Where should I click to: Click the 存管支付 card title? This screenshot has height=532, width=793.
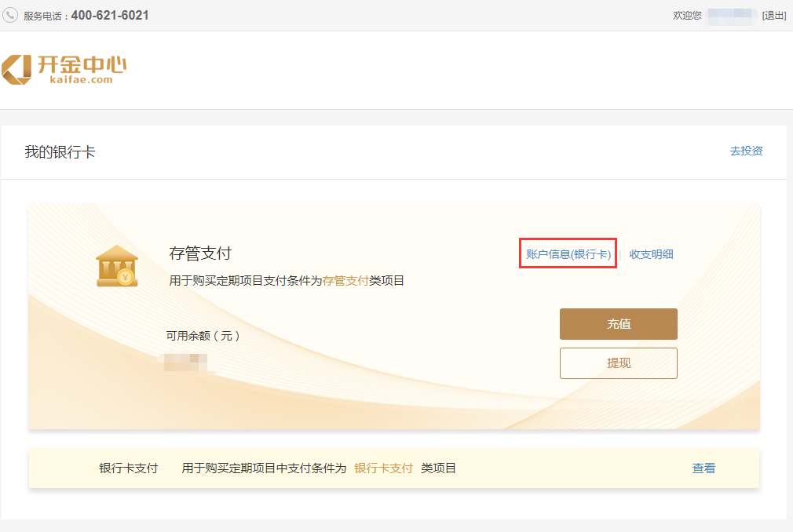pyautogui.click(x=200, y=253)
